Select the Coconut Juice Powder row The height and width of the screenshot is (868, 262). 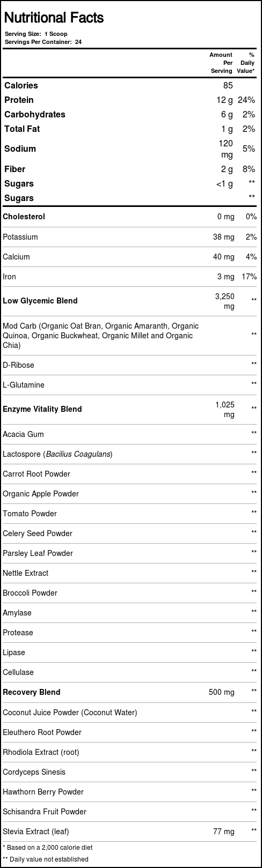point(131,713)
